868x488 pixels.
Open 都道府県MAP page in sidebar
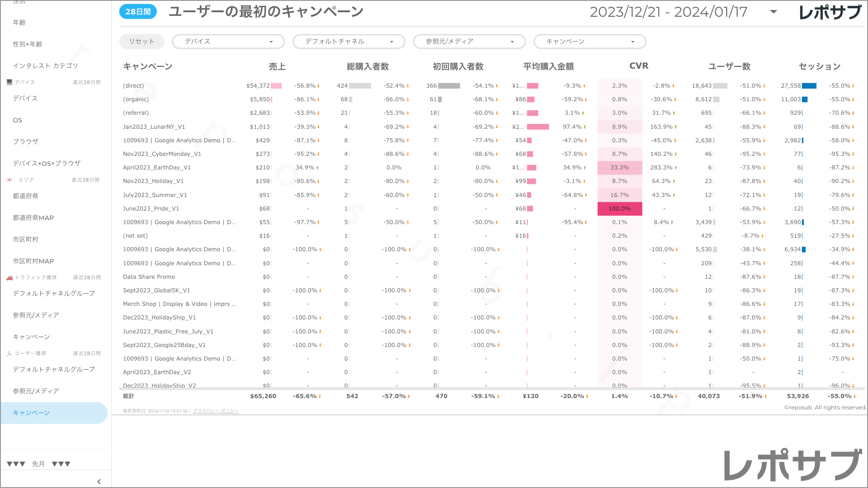pos(33,218)
